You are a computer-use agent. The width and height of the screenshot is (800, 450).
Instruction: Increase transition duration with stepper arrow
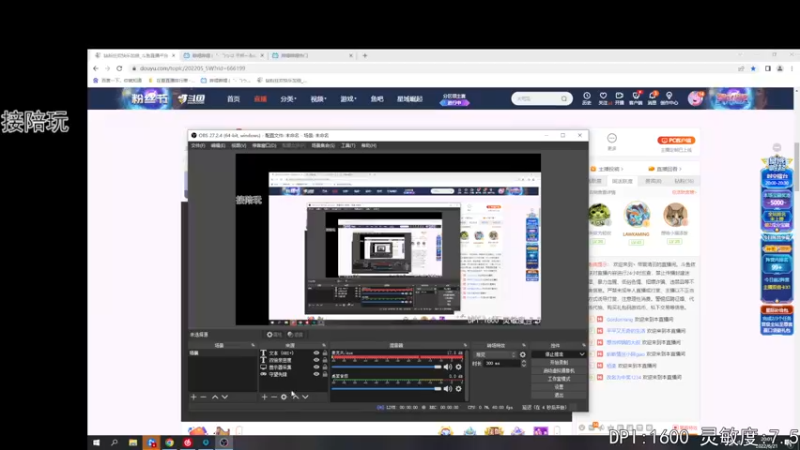[523, 362]
